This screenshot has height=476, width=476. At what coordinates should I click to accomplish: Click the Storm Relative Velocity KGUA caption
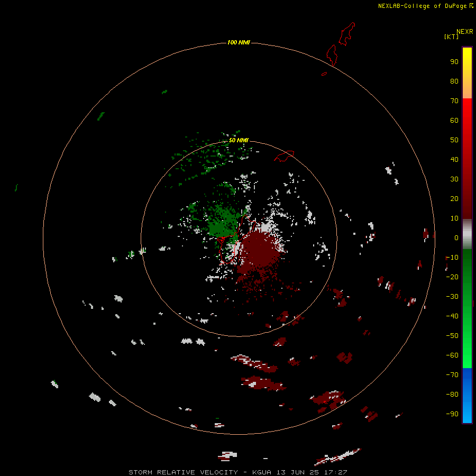click(237, 472)
